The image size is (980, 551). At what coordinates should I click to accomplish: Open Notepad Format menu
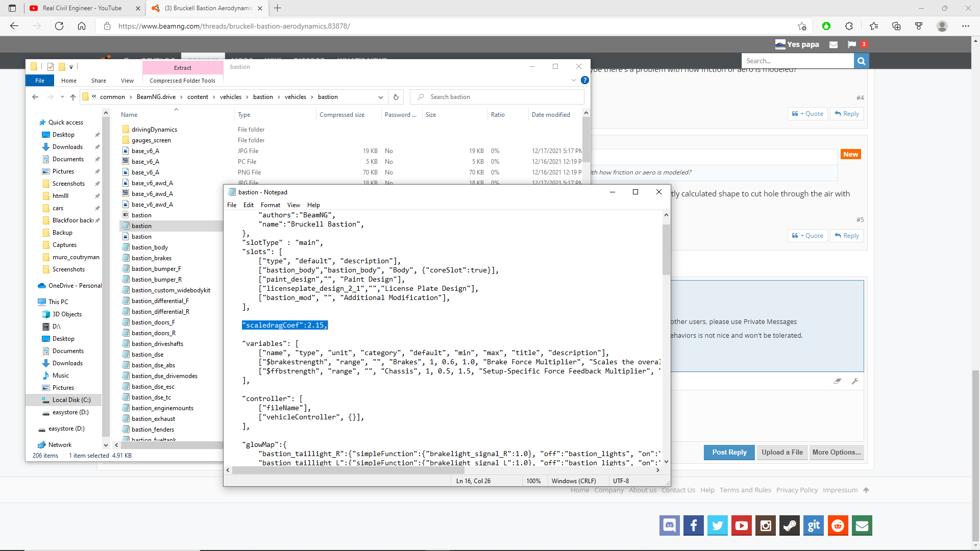[271, 205]
